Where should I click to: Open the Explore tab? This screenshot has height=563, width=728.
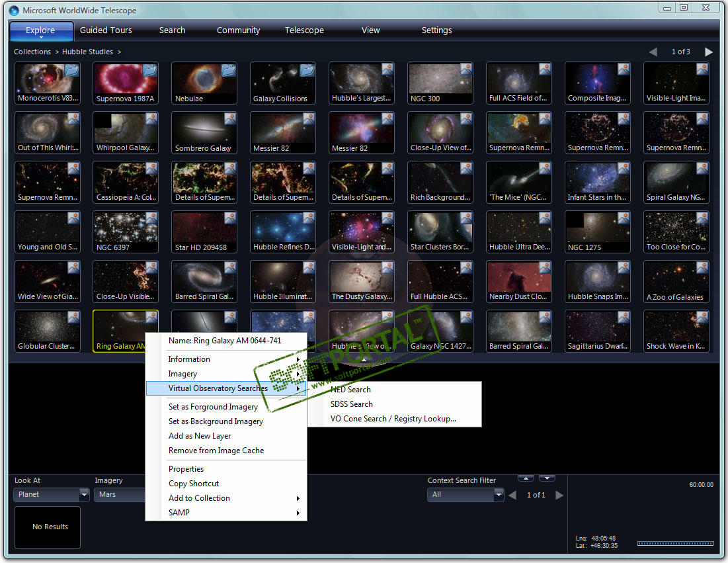point(41,30)
